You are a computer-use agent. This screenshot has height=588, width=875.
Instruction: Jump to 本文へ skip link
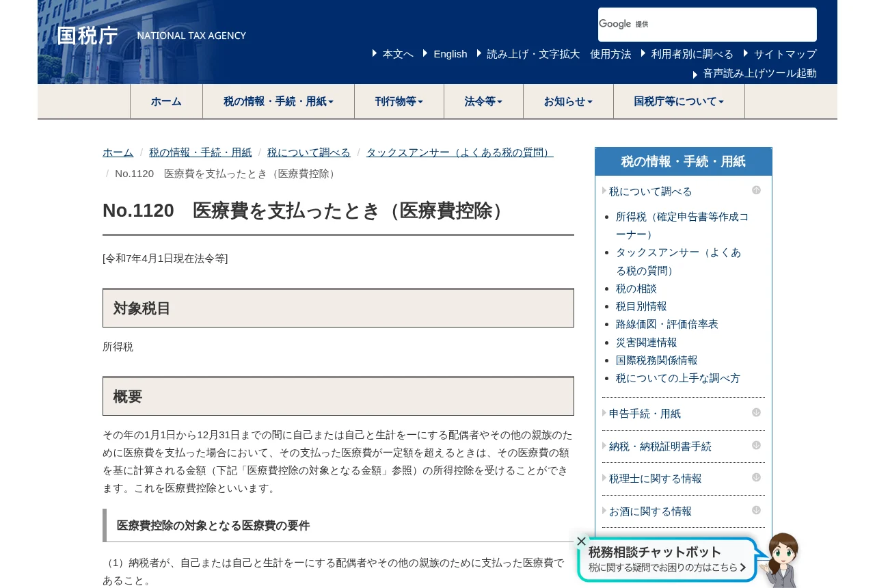398,54
